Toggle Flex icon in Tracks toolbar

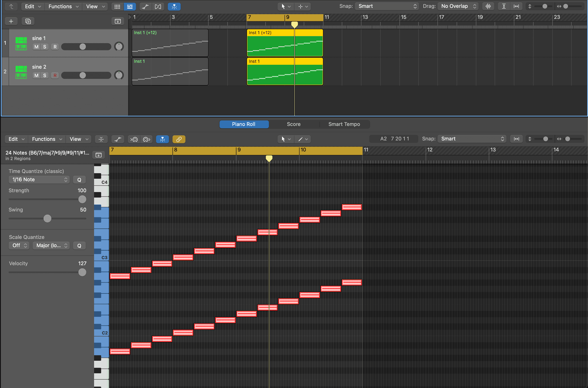click(x=158, y=7)
